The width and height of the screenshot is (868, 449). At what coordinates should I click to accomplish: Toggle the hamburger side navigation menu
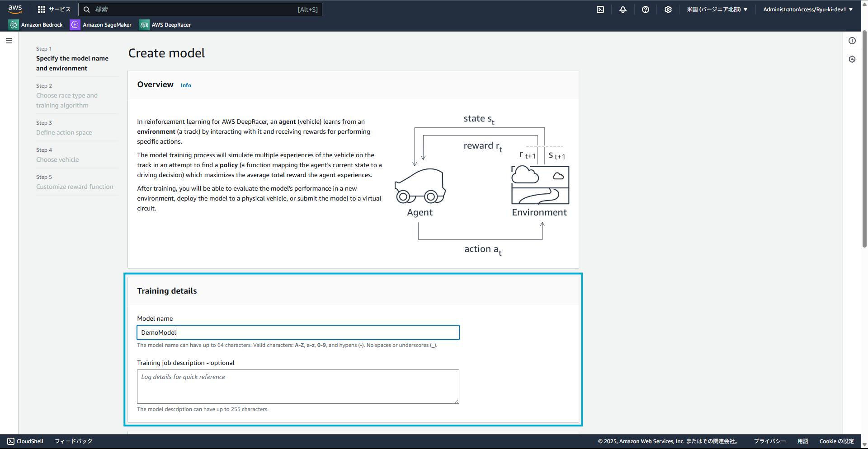point(9,41)
